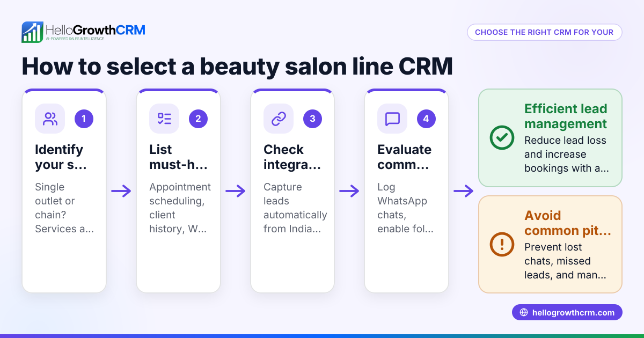Click the 'Choose the right CRM for your' pill
644x338 pixels.
[x=544, y=32]
